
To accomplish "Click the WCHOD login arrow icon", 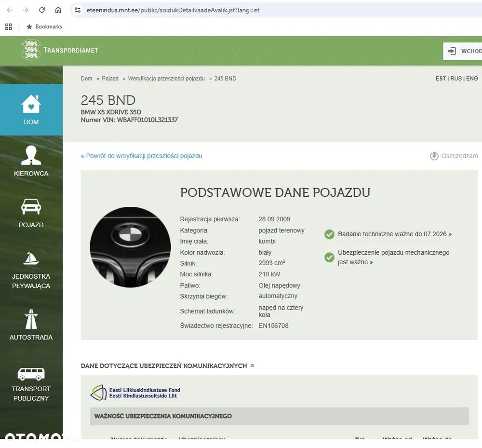I will [452, 51].
